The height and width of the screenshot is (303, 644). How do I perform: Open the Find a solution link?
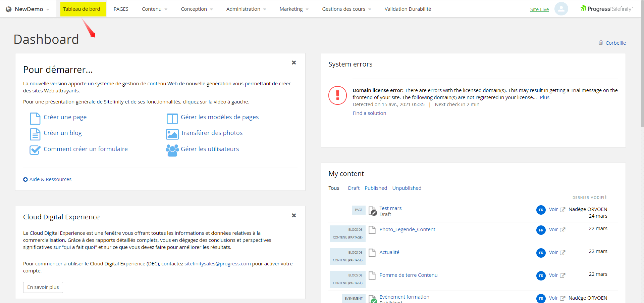[369, 113]
